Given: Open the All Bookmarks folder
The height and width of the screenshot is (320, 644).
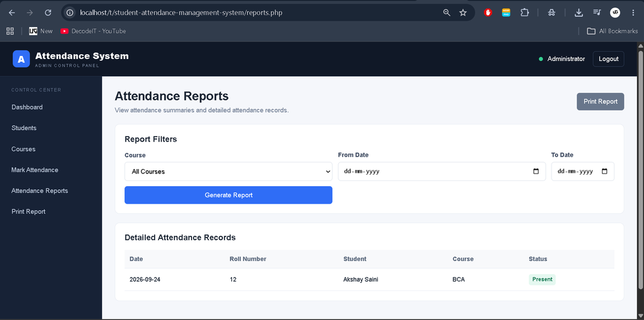Looking at the screenshot, I should [612, 31].
